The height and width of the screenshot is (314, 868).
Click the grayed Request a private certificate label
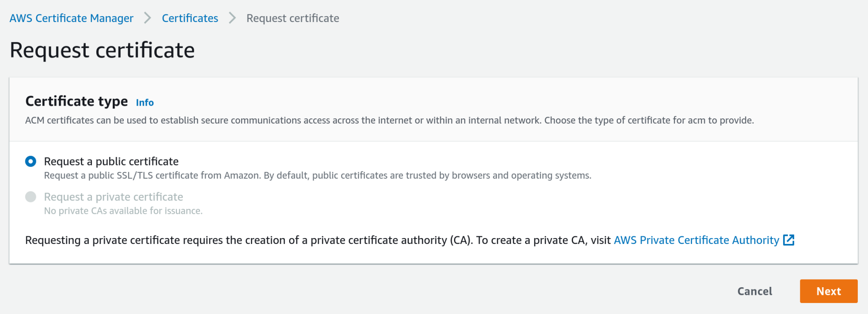coord(114,196)
